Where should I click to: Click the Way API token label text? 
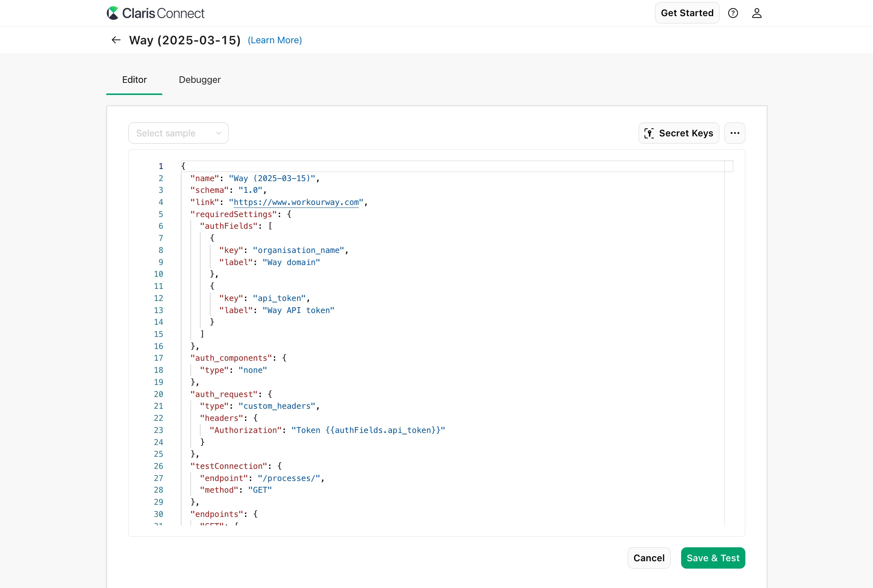pyautogui.click(x=298, y=310)
